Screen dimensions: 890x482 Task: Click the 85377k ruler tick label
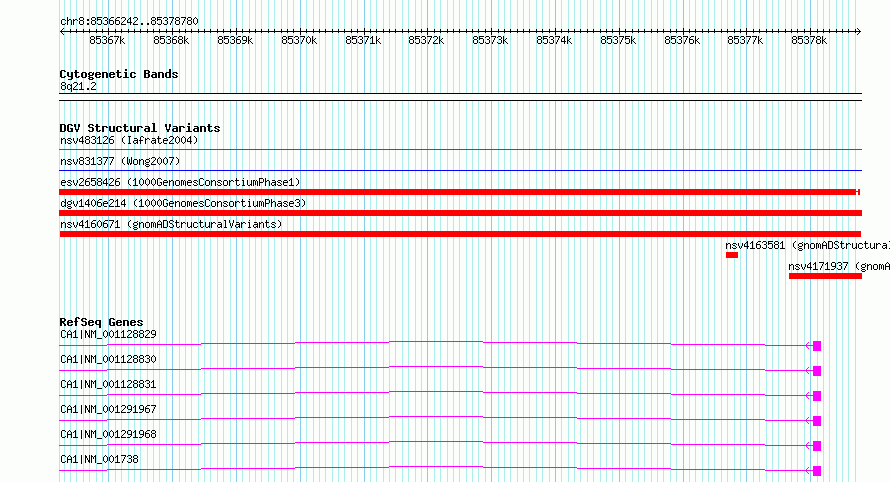745,40
